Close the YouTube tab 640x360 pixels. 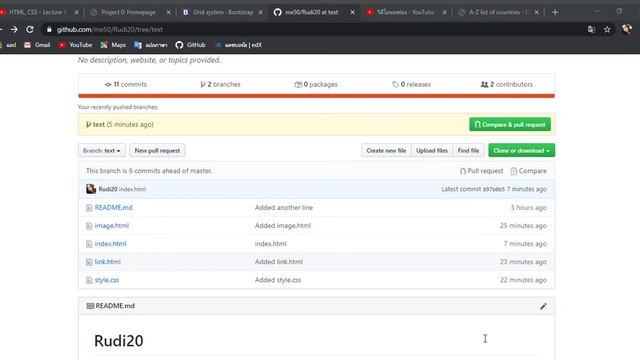pyautogui.click(x=444, y=12)
